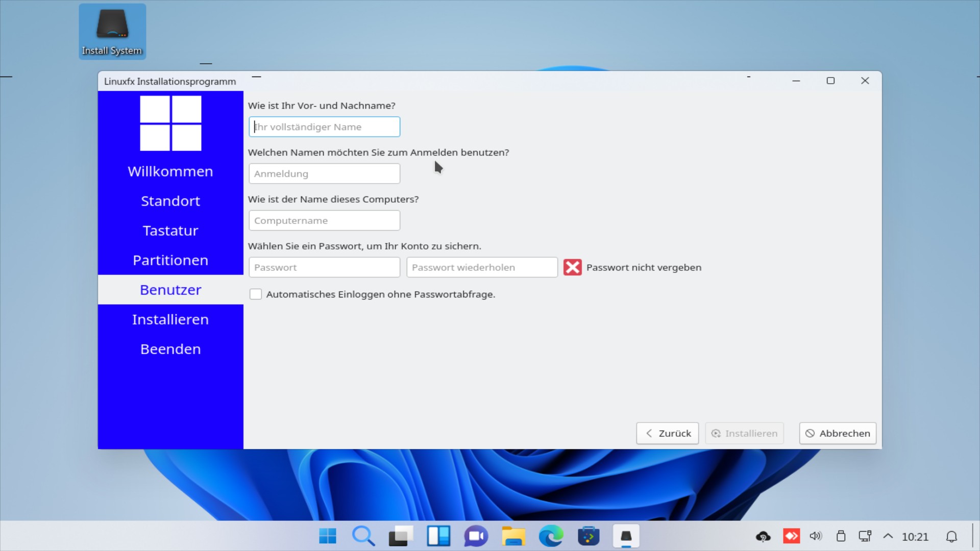Click the full name input field
The image size is (980, 551).
click(325, 127)
